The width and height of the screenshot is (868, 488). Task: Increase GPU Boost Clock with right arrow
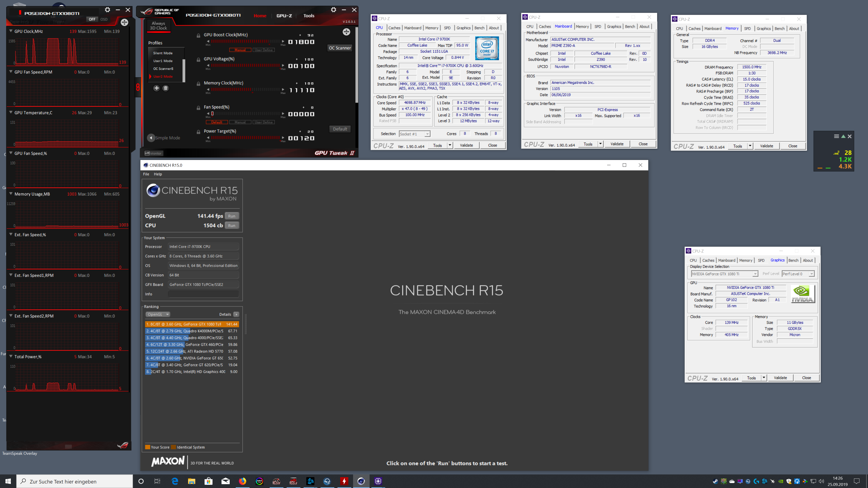point(283,41)
